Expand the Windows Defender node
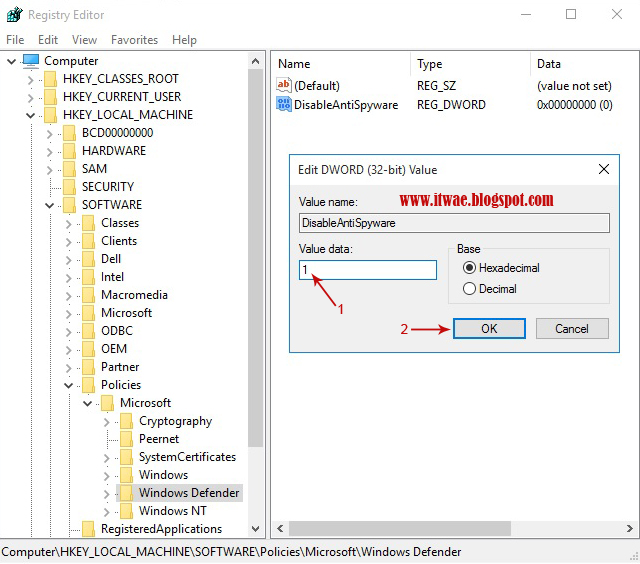The image size is (640, 564). pyautogui.click(x=107, y=493)
